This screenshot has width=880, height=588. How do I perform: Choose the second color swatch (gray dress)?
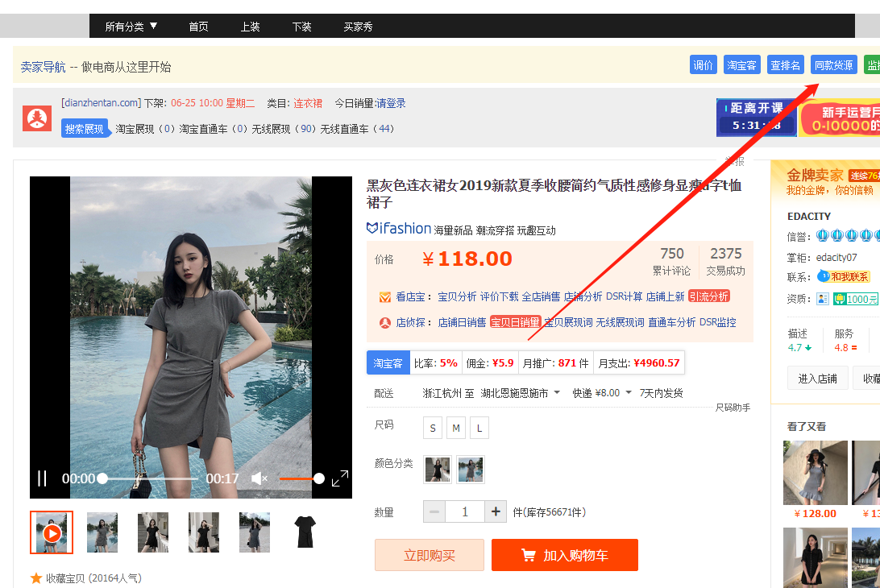tap(471, 469)
